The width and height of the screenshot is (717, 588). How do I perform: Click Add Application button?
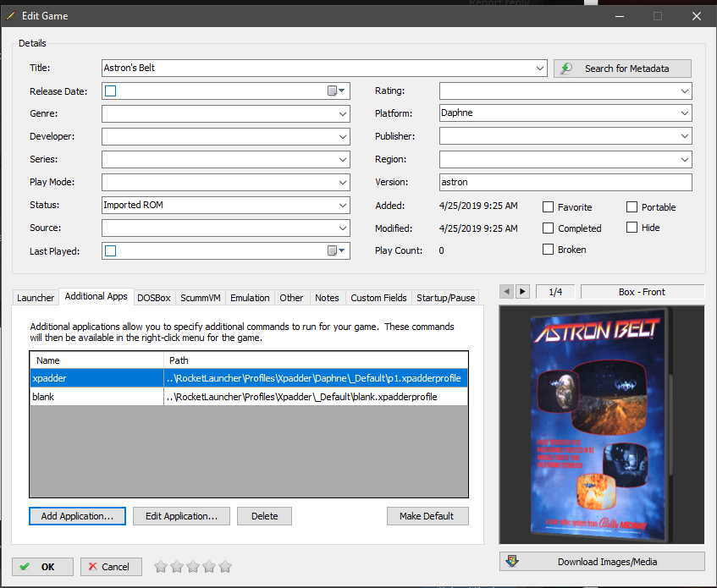[77, 516]
